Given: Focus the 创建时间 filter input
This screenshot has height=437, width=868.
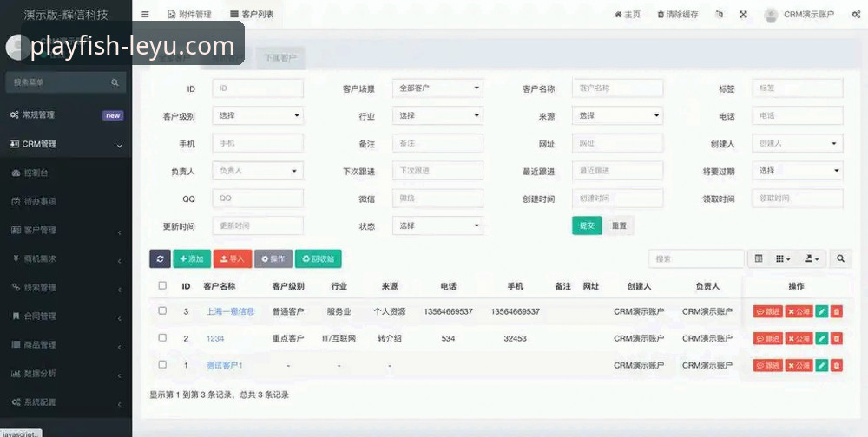Looking at the screenshot, I should pyautogui.click(x=617, y=198).
